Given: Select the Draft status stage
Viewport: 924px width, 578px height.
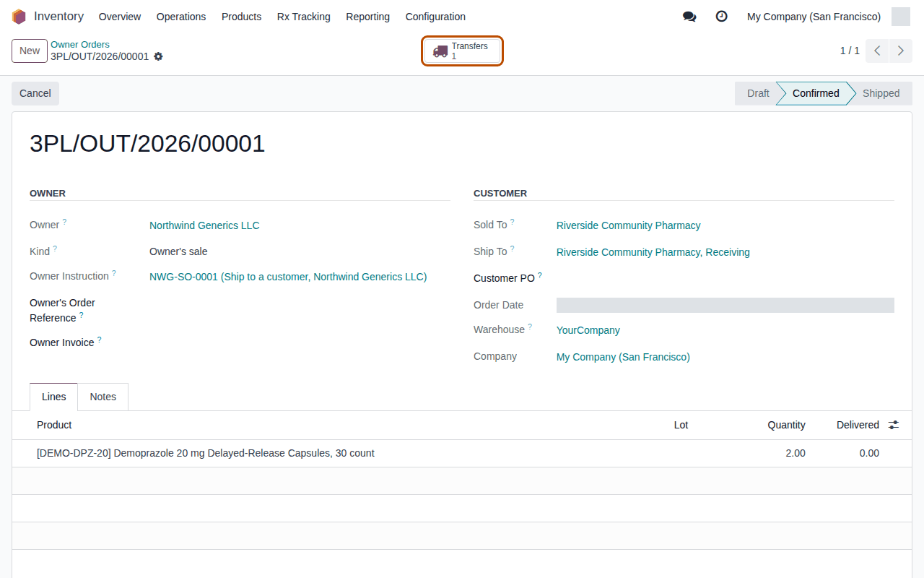Looking at the screenshot, I should pos(757,93).
